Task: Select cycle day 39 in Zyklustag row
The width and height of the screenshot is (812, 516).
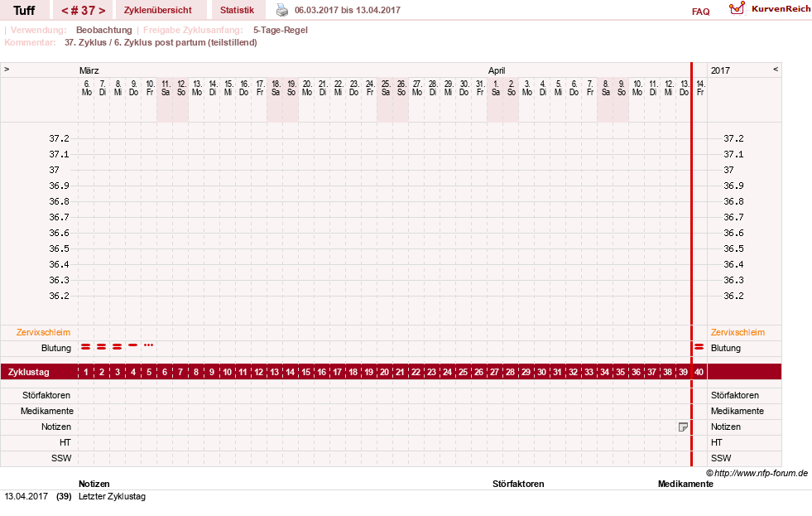Action: click(x=683, y=372)
